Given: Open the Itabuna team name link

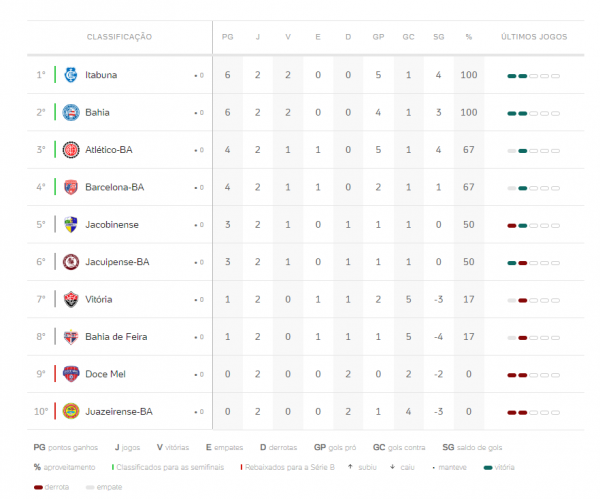Looking at the screenshot, I should tap(101, 75).
